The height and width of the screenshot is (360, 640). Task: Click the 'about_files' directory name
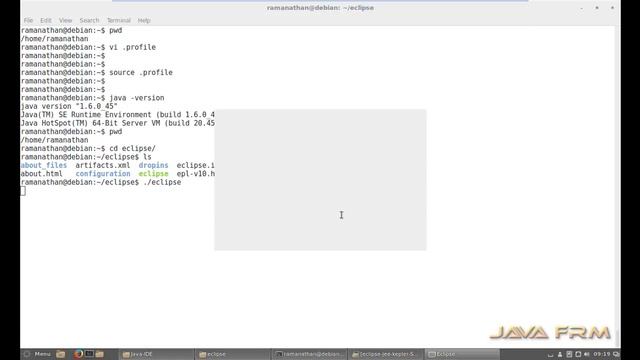44,165
